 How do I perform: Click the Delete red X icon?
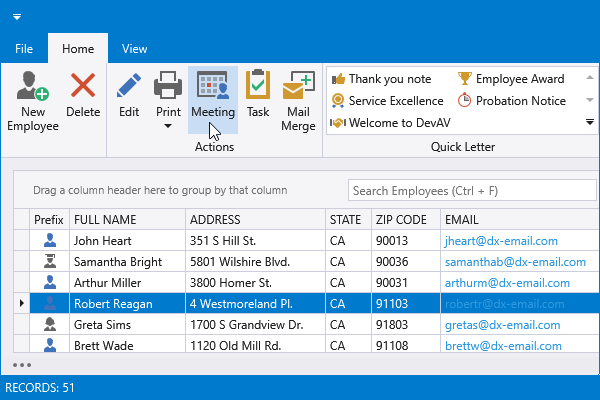click(83, 87)
